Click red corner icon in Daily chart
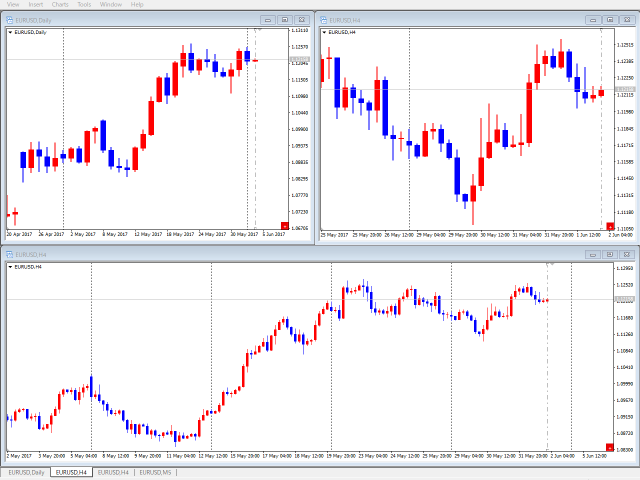 coord(284,227)
